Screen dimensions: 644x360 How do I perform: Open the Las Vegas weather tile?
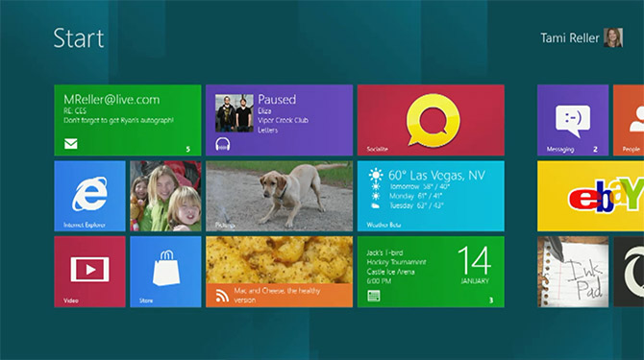[431, 196]
